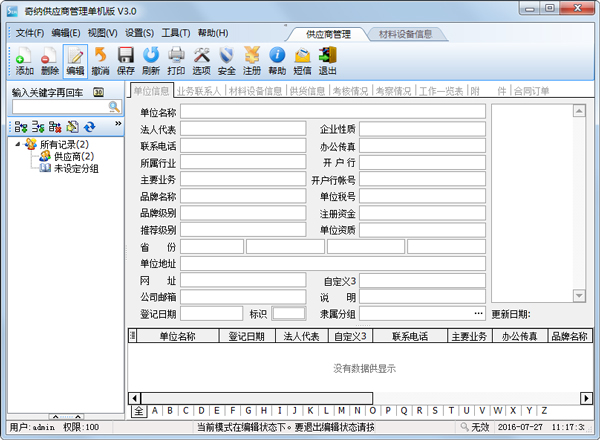Click the 标识 field box
The height and width of the screenshot is (440, 600).
point(289,314)
